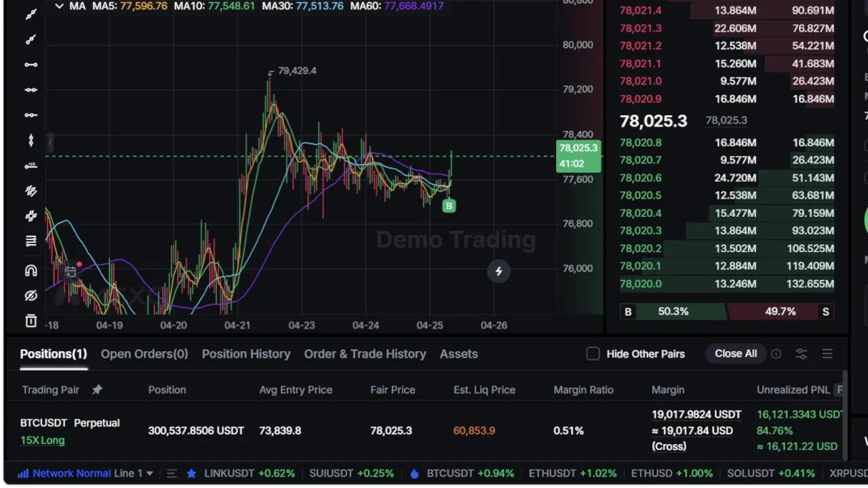Click the go-to-date calendar icon on chart
The width and height of the screenshot is (868, 488).
click(70, 272)
